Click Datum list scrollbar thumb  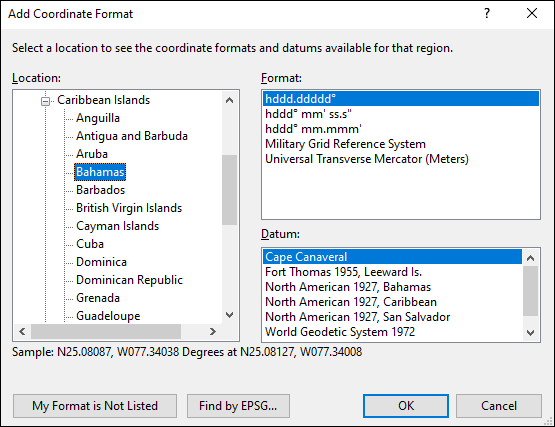[x=530, y=291]
